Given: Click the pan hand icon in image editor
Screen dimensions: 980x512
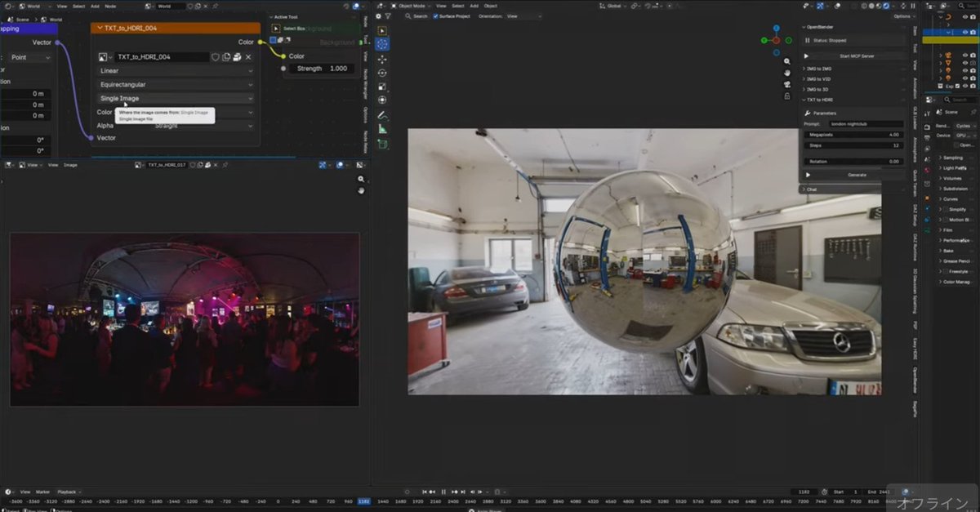Looking at the screenshot, I should (x=361, y=190).
